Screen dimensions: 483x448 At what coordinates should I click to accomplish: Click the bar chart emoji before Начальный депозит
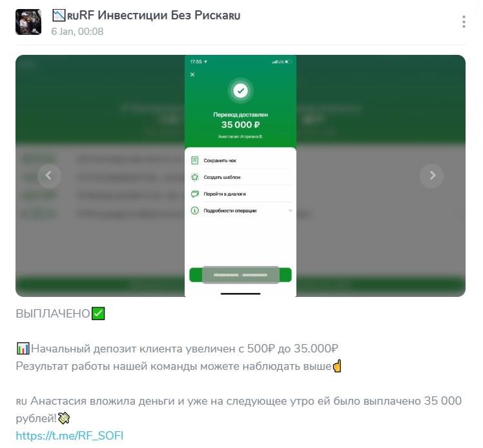pos(23,349)
